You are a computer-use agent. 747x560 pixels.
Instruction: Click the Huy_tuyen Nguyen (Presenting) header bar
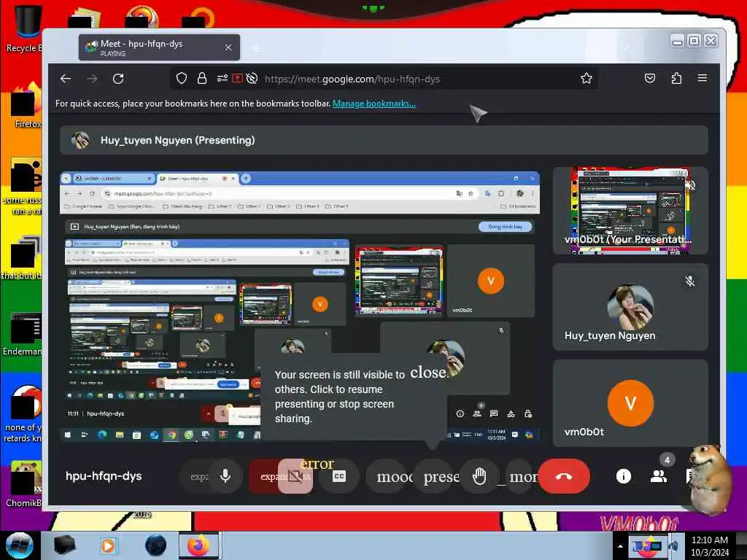point(384,140)
